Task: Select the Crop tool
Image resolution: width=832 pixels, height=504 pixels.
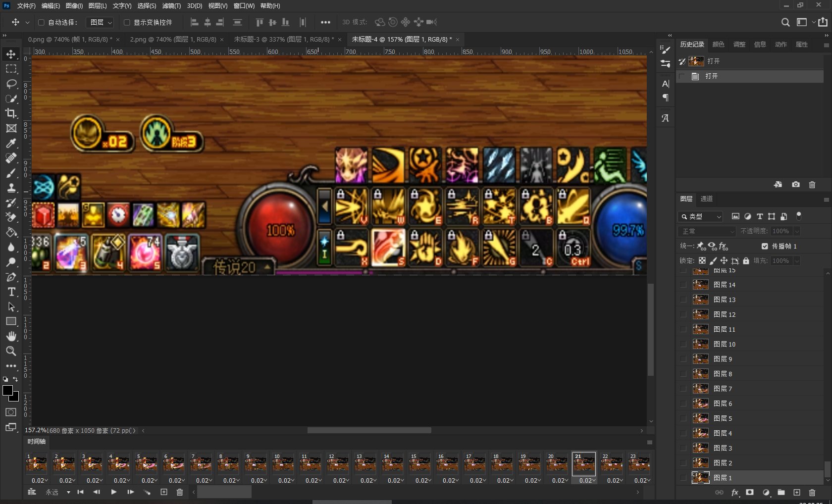Action: tap(11, 113)
